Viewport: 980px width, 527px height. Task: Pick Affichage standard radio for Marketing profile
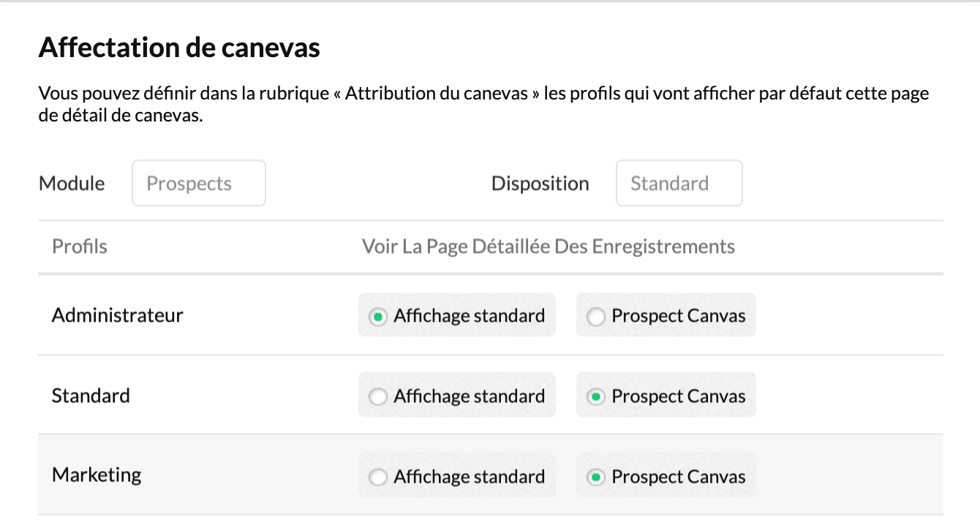[x=377, y=478]
